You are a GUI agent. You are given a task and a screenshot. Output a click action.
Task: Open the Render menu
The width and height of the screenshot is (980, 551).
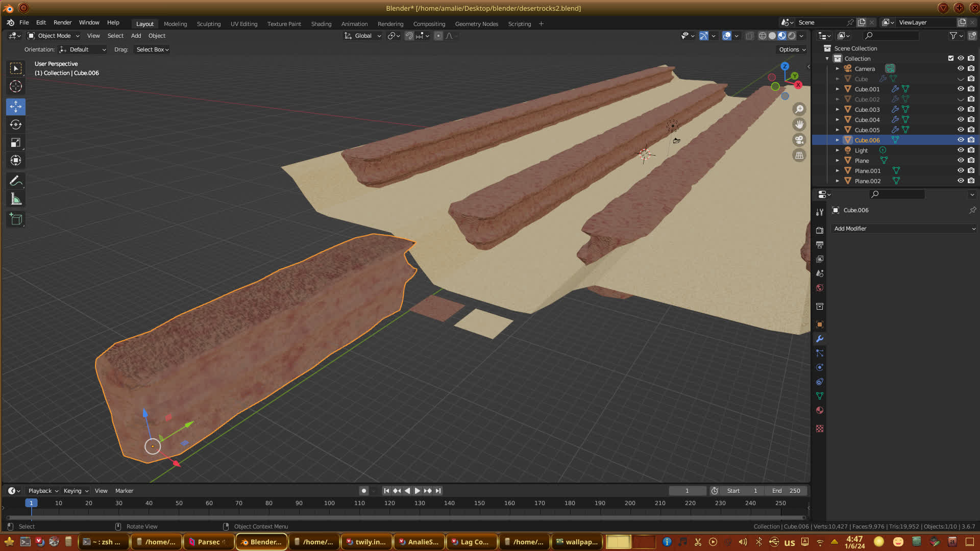62,22
